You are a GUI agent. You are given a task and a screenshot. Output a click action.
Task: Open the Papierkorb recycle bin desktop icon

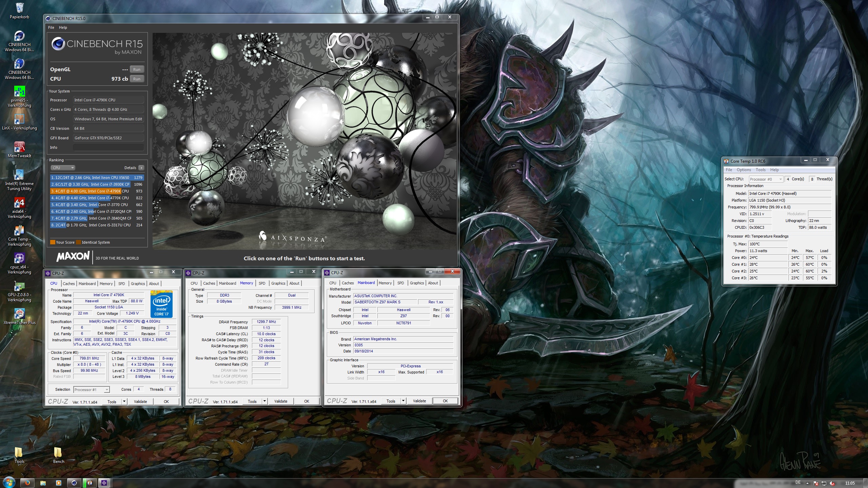click(x=19, y=10)
